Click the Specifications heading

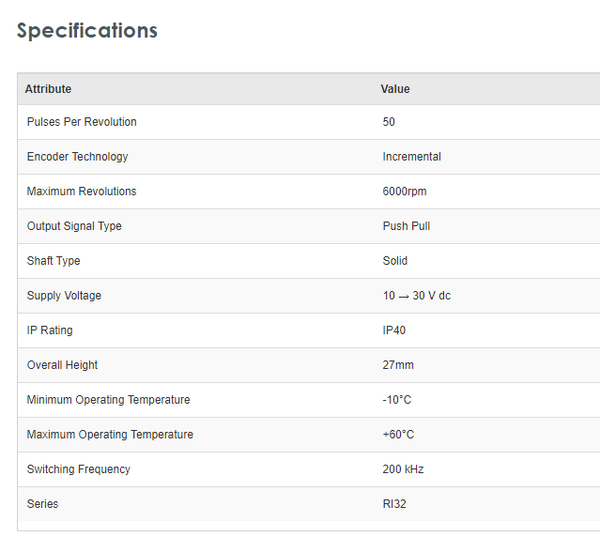(x=87, y=30)
